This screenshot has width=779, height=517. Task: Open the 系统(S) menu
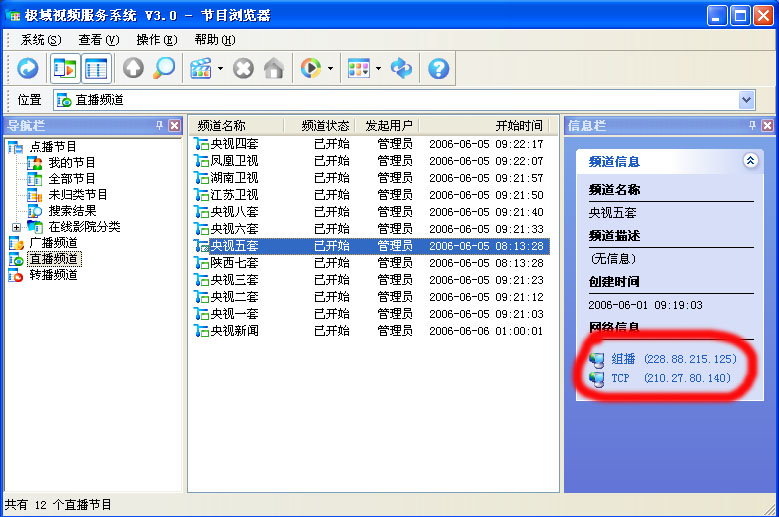pos(41,40)
